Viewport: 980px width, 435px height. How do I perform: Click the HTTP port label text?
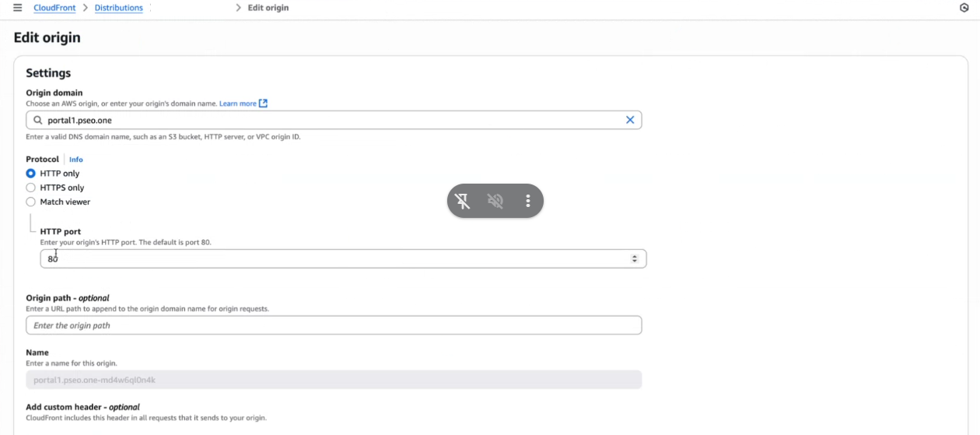61,232
